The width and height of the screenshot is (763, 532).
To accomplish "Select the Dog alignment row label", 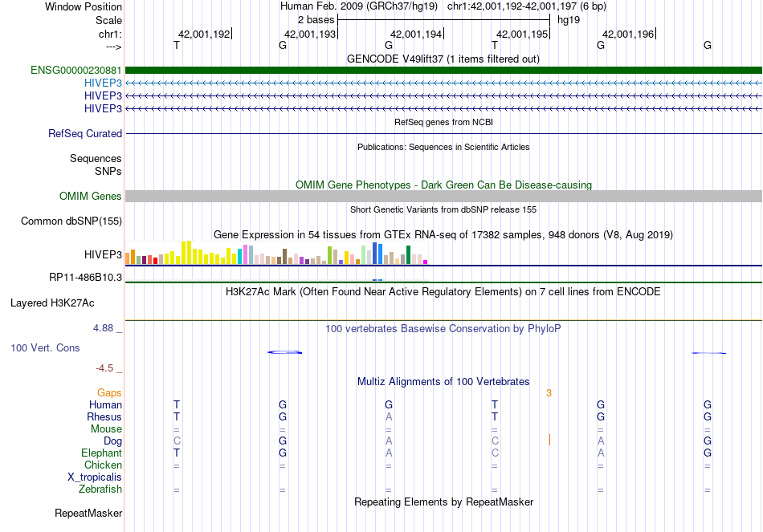I will click(112, 441).
